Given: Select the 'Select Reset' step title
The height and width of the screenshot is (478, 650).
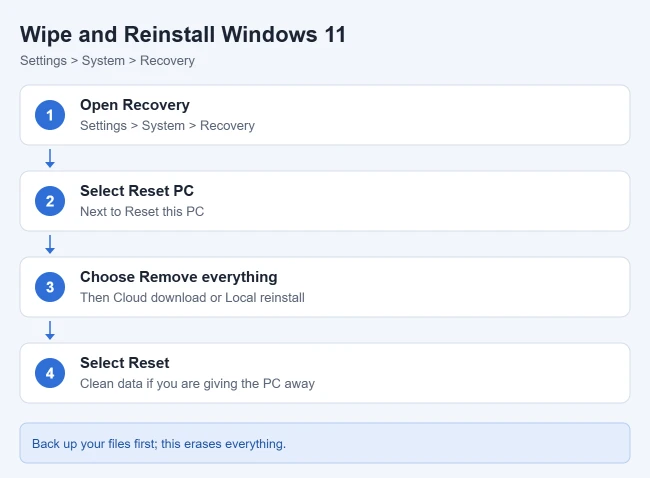Looking at the screenshot, I should coord(124,363).
